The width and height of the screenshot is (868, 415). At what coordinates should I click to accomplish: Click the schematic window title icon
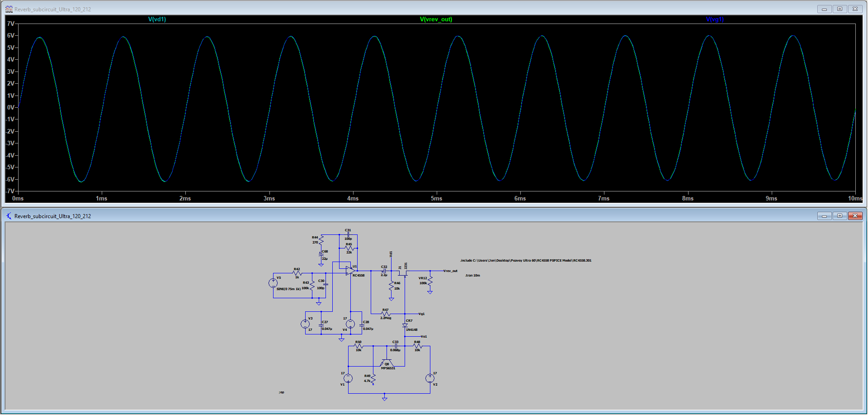pyautogui.click(x=9, y=216)
